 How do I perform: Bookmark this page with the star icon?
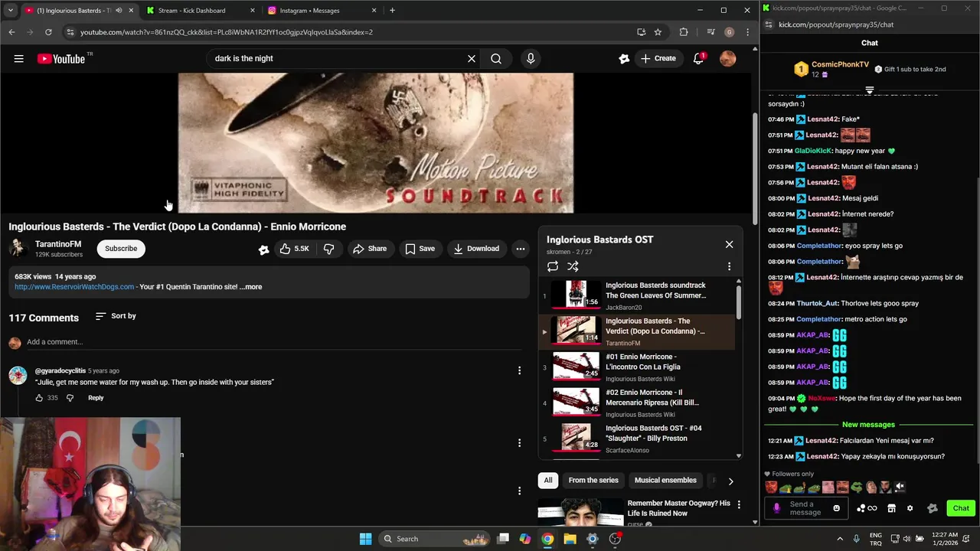(x=658, y=32)
